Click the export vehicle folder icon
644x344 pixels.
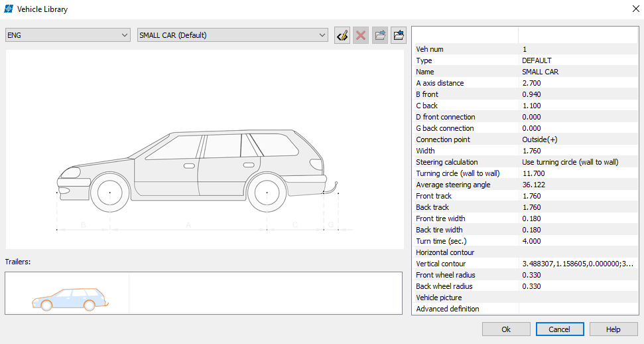click(x=380, y=35)
